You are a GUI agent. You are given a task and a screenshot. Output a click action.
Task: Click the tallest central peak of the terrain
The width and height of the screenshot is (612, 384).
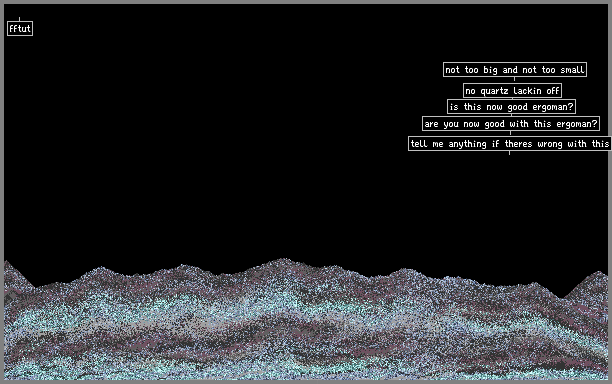click(x=284, y=260)
